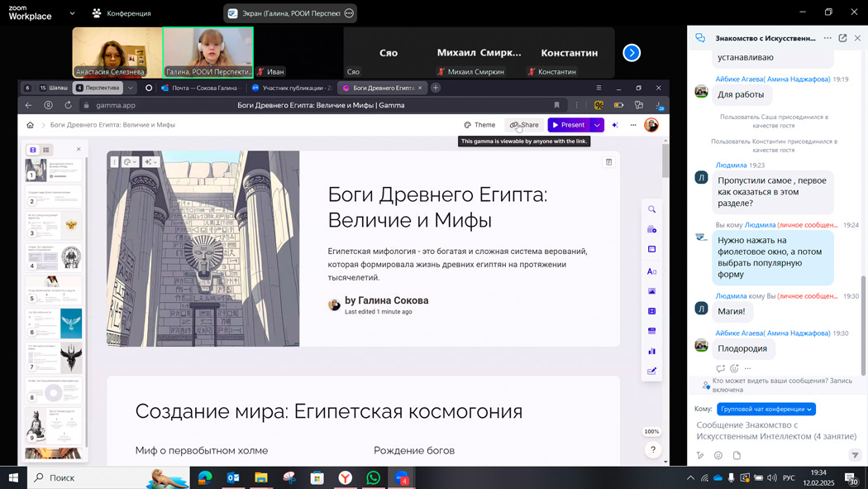Select the Перспектива tab group
The width and height of the screenshot is (868, 489).
pos(98,88)
